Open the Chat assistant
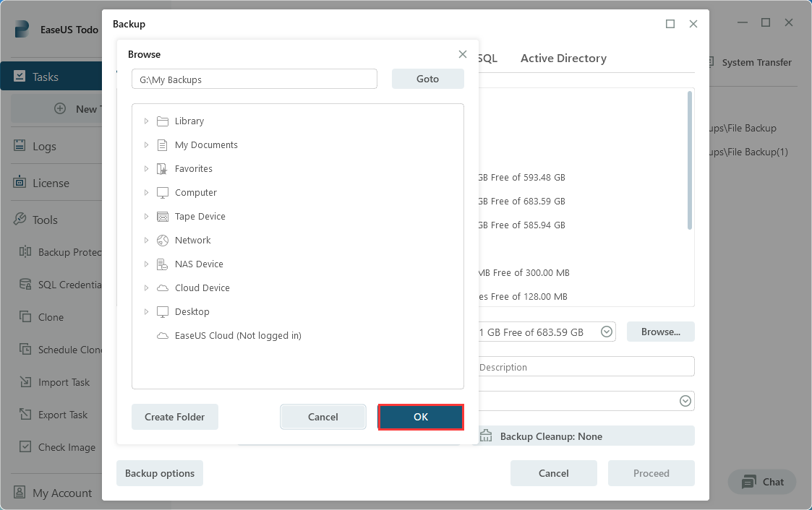Viewport: 812px width, 510px height. (x=761, y=482)
